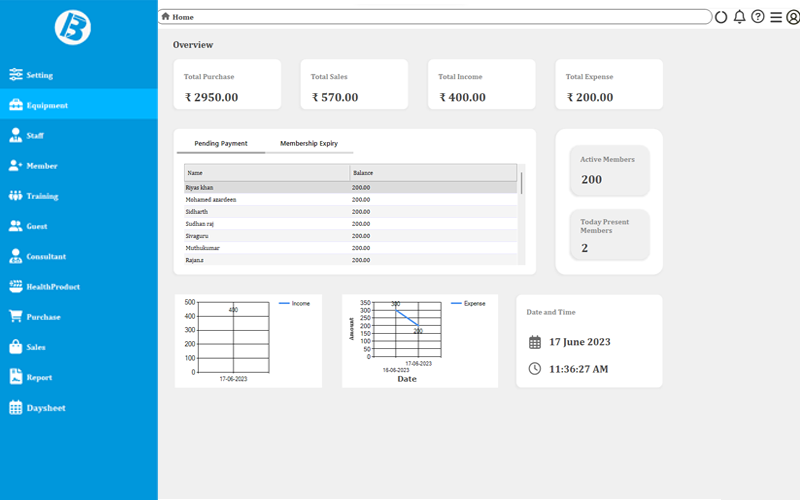This screenshot has width=800, height=500.
Task: Go to the Member section
Action: click(x=79, y=165)
